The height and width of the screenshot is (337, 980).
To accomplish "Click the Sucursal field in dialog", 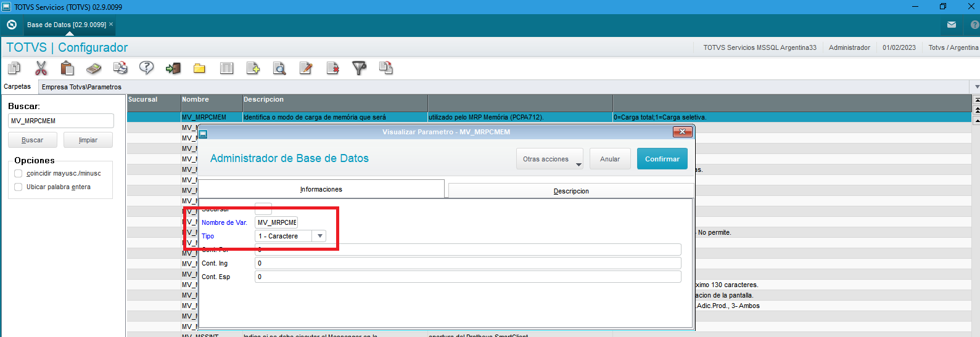I will 263,209.
